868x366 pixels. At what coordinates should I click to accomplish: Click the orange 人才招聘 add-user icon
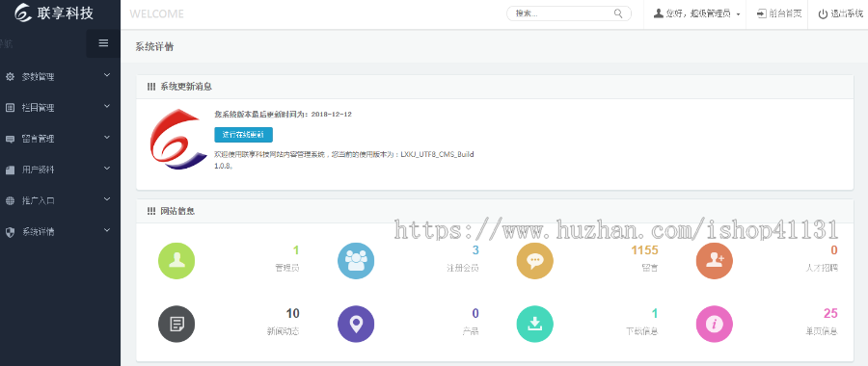pyautogui.click(x=714, y=261)
